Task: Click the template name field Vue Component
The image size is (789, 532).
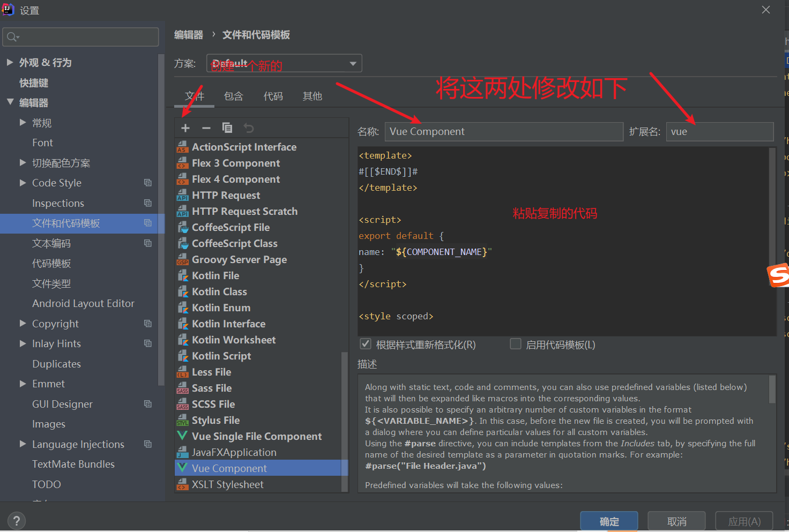Action: (x=504, y=132)
